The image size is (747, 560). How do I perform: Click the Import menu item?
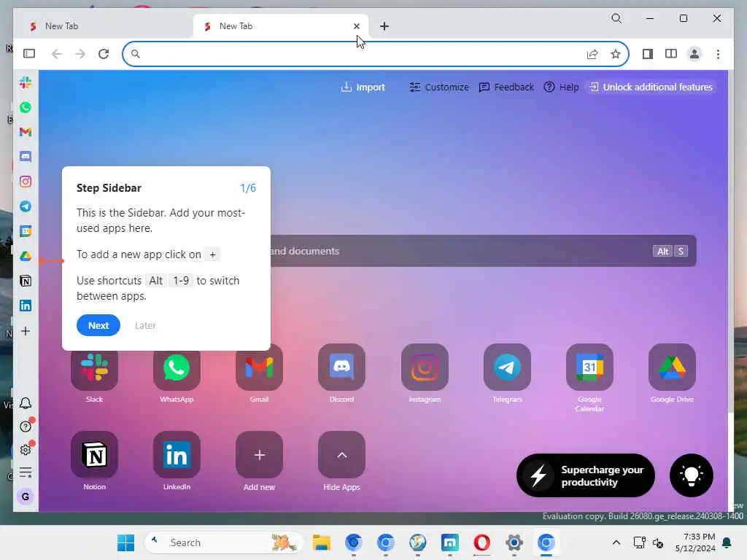tap(363, 87)
